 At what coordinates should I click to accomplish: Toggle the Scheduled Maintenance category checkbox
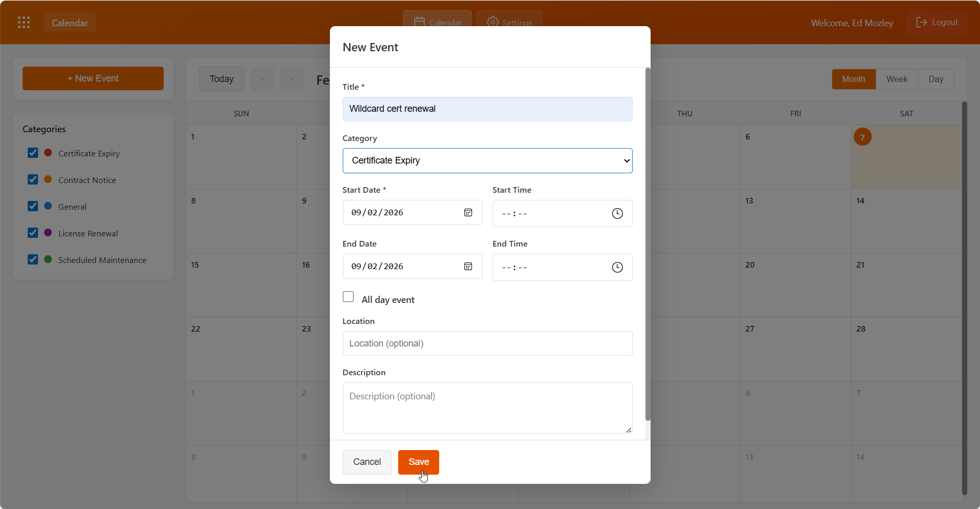33,259
